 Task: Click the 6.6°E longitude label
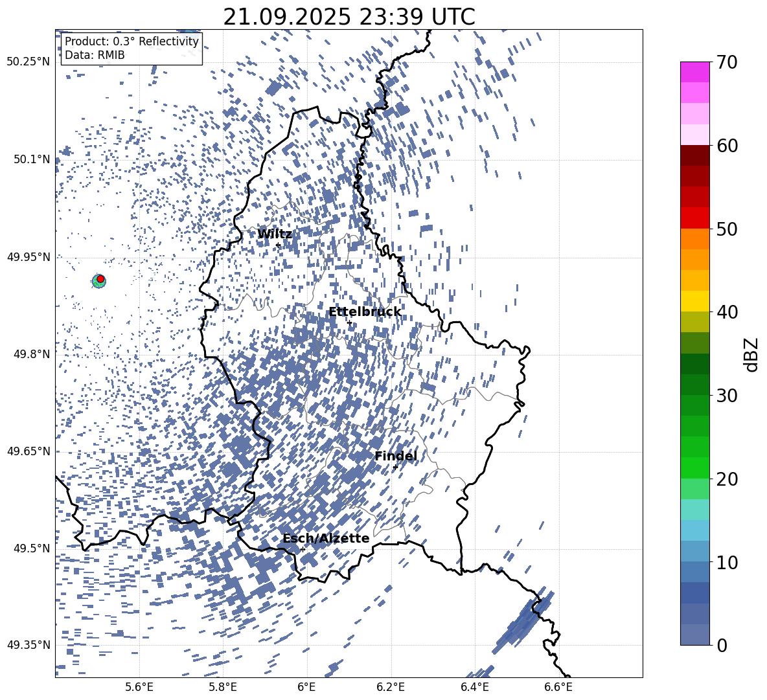[558, 687]
